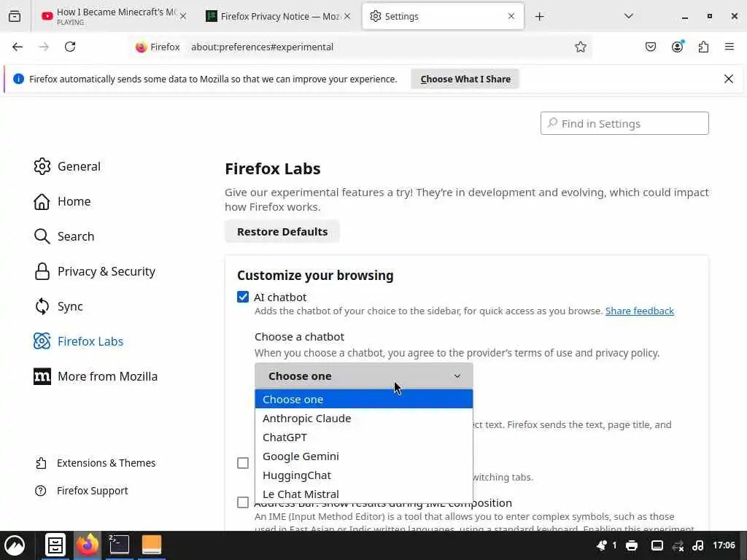
Task: Reload the current page
Action: tap(70, 47)
